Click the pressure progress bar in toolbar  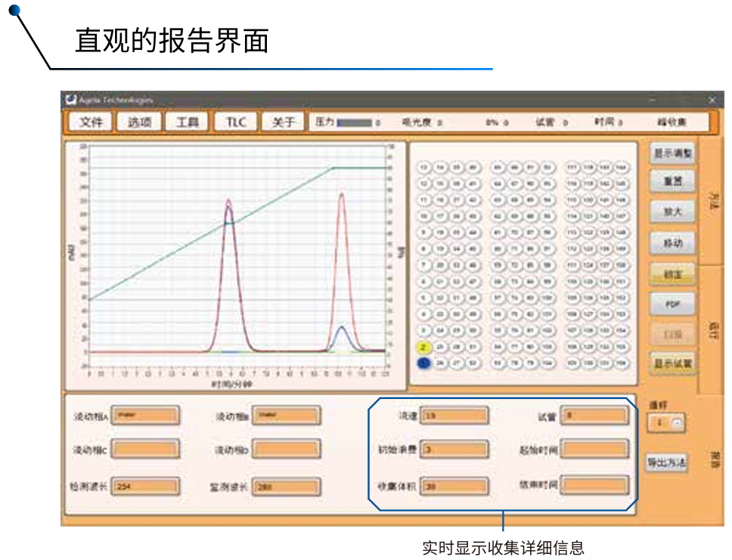pyautogui.click(x=355, y=122)
